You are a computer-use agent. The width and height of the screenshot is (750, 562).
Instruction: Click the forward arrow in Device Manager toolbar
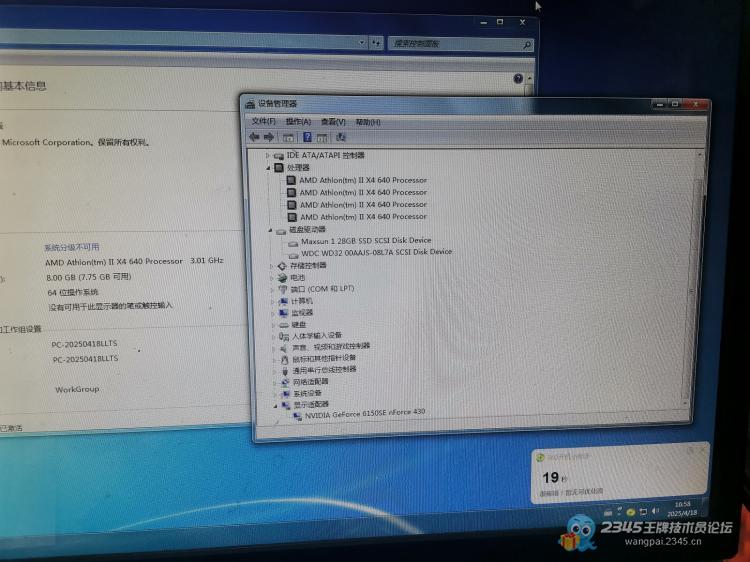click(269, 137)
